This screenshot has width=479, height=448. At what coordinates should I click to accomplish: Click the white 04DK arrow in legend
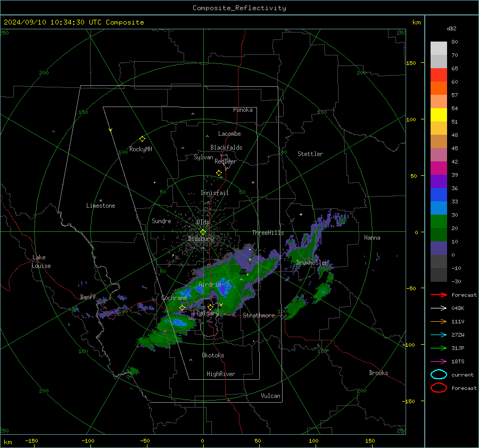click(439, 308)
